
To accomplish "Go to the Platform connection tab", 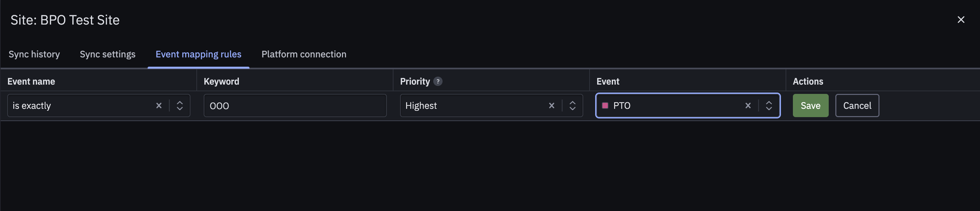I will (x=304, y=54).
